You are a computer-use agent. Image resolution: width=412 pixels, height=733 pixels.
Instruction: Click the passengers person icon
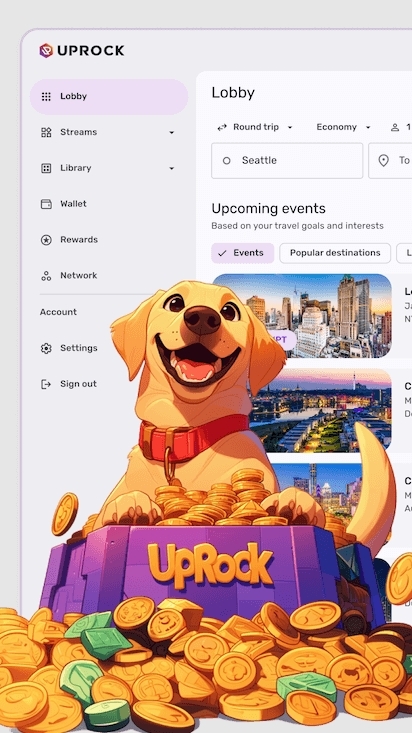click(395, 127)
